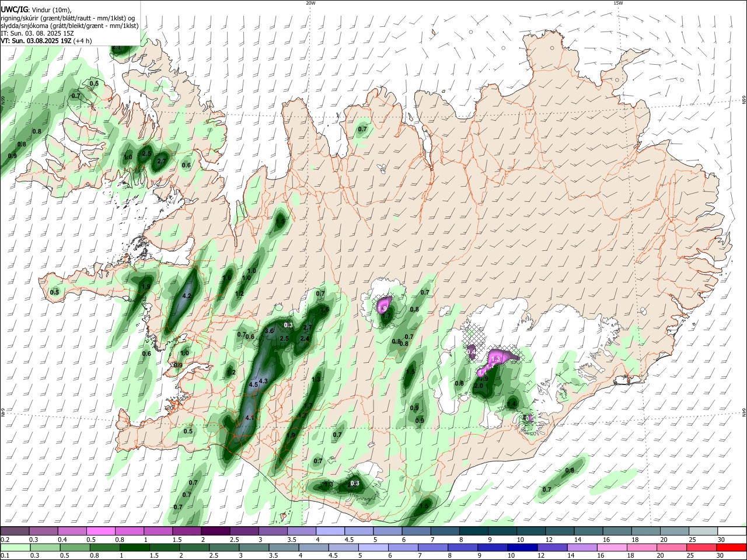
Task: Click the "20W" longitude label
Action: (310, 3)
